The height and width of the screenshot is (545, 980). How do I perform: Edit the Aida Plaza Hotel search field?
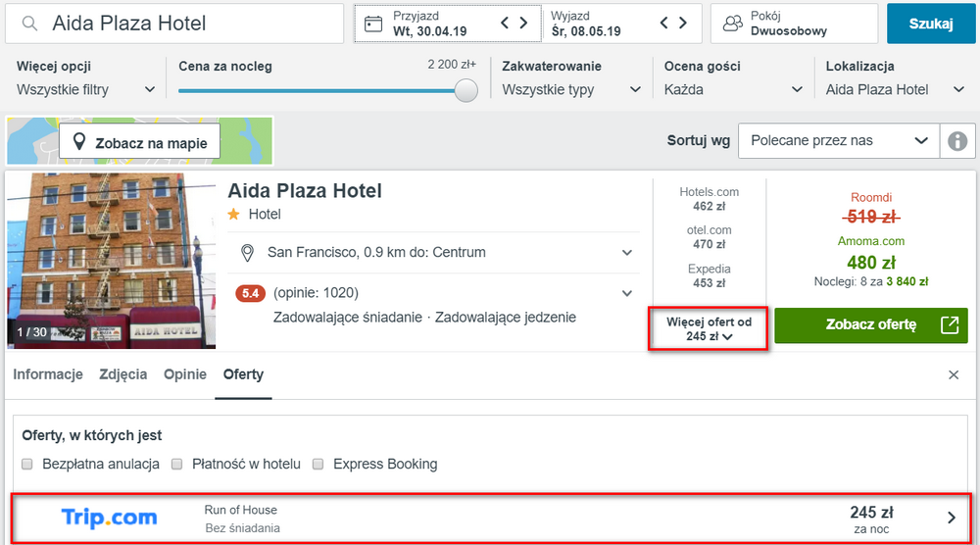174,24
